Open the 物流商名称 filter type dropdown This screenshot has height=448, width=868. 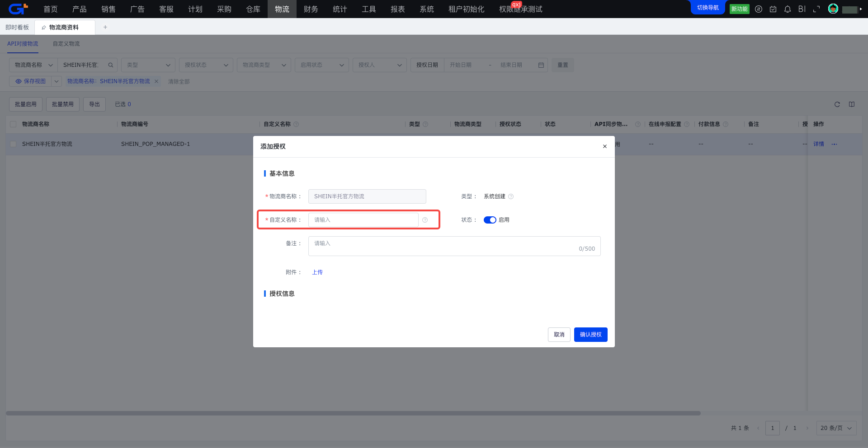33,65
